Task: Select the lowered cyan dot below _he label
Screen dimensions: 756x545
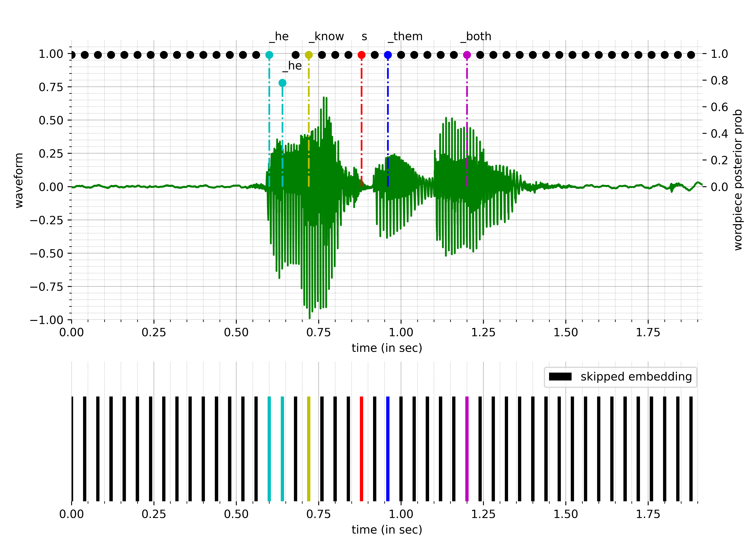Action: pyautogui.click(x=282, y=83)
